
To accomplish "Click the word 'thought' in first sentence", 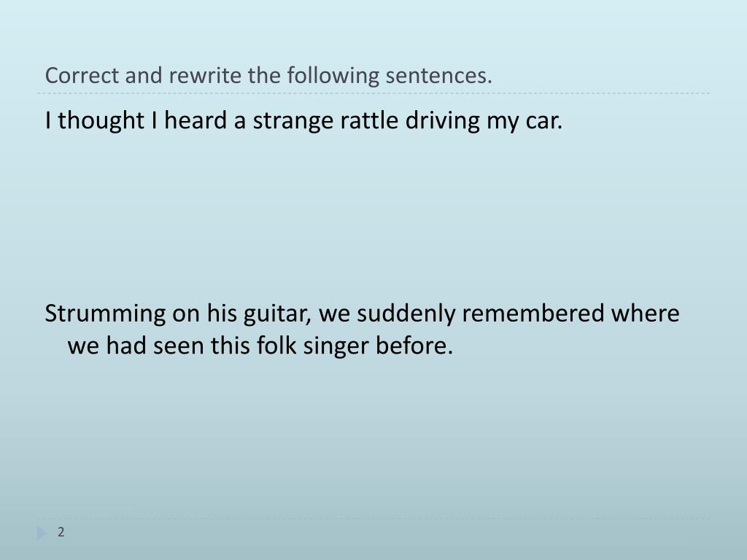I will [101, 121].
